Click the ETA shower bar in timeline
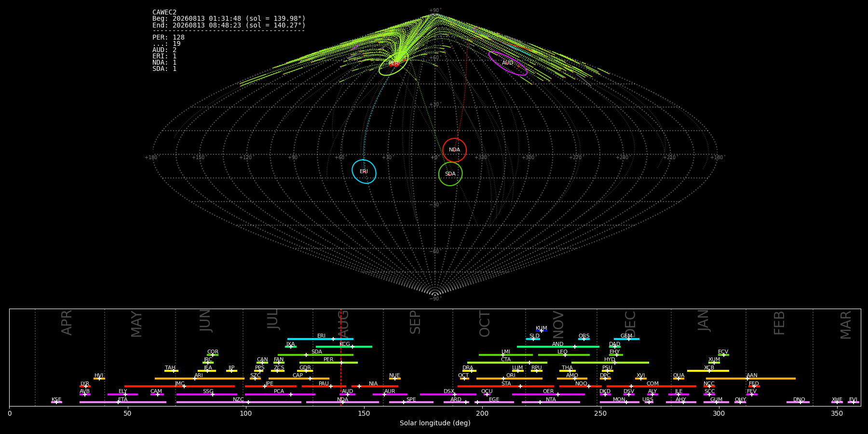The width and height of the screenshot is (868, 434). pos(123,402)
